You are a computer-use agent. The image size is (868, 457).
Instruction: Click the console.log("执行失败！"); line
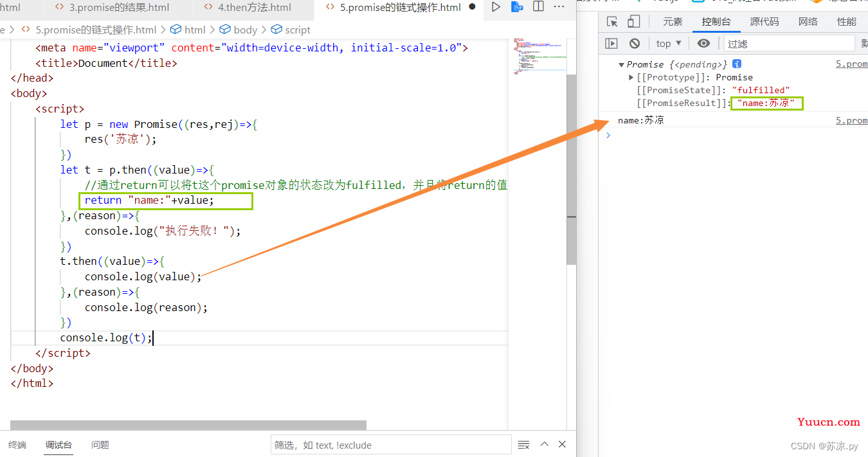163,231
